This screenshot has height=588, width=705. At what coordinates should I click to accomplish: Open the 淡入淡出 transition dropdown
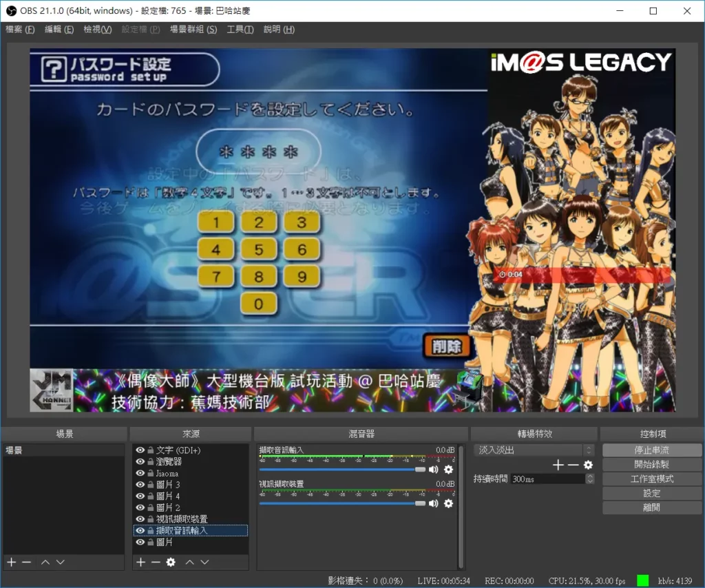click(x=534, y=450)
